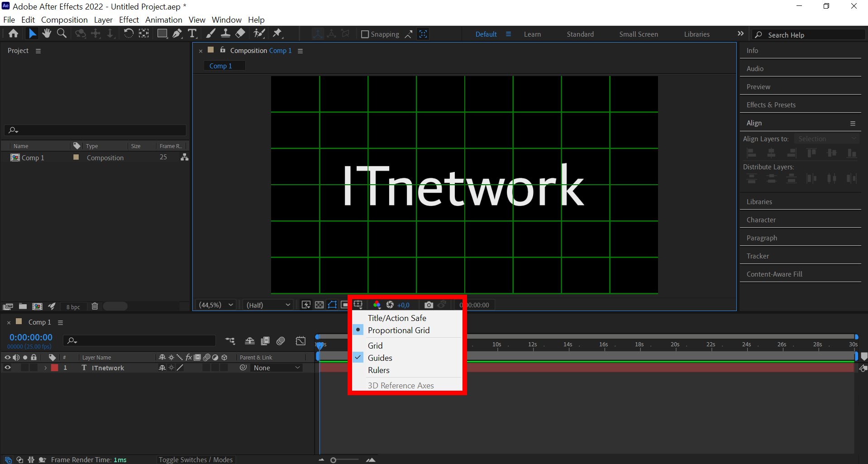Open the magnification ratio dropdown showing 44,5%
868x464 pixels.
tap(216, 305)
